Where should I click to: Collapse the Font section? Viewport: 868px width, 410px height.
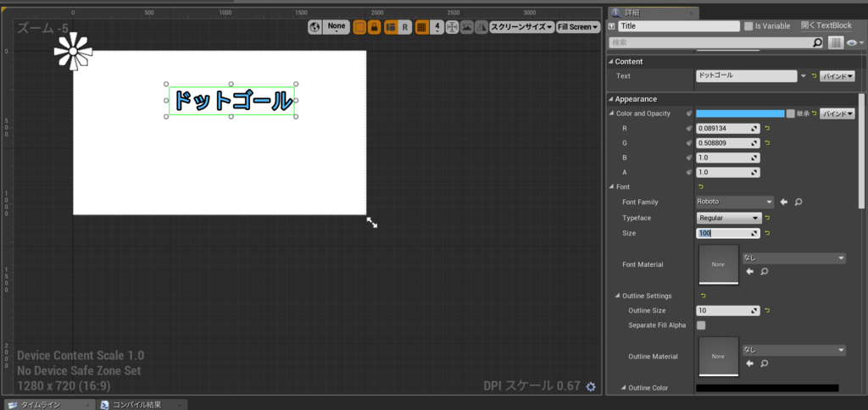click(x=611, y=187)
